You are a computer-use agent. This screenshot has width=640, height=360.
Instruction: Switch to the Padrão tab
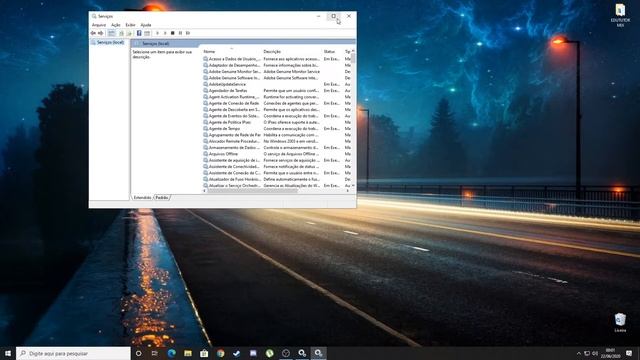point(162,198)
